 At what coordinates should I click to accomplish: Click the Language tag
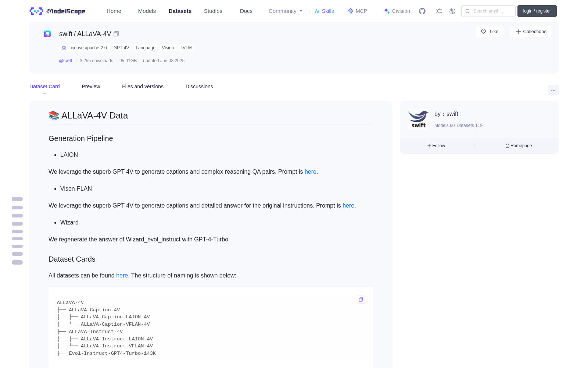point(146,48)
